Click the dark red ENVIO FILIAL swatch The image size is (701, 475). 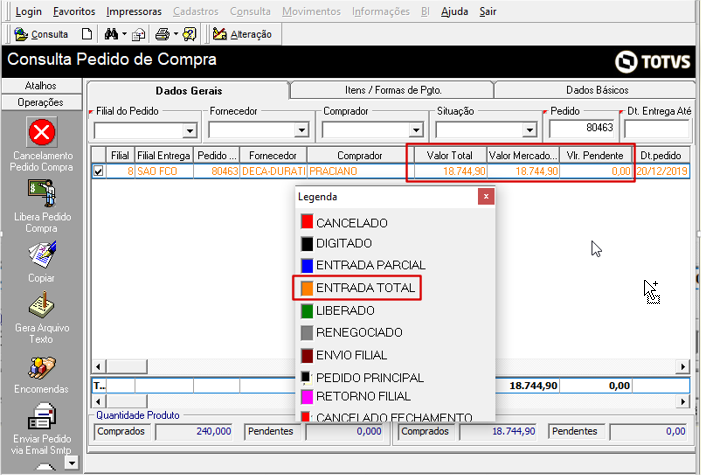(307, 356)
